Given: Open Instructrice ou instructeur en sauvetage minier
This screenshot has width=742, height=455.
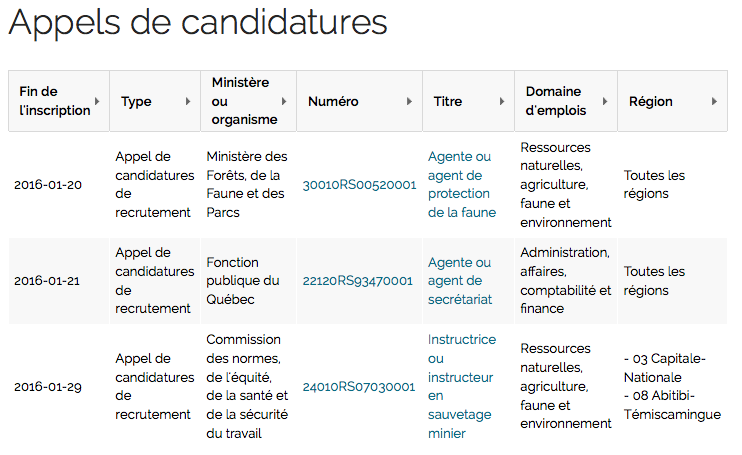Looking at the screenshot, I should (x=461, y=386).
